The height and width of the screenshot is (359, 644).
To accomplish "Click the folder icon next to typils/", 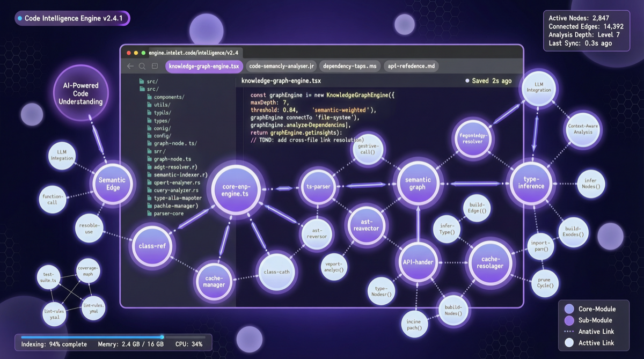I will [x=150, y=113].
